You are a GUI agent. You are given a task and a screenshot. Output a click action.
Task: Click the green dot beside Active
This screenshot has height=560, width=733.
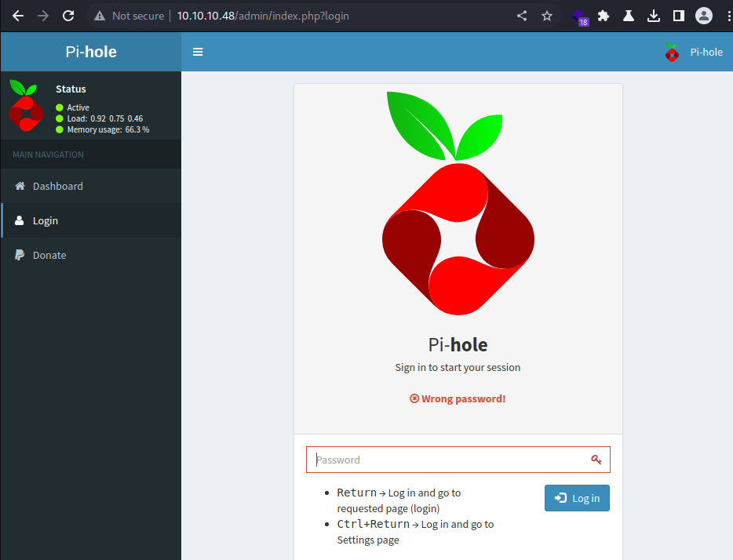[x=60, y=107]
